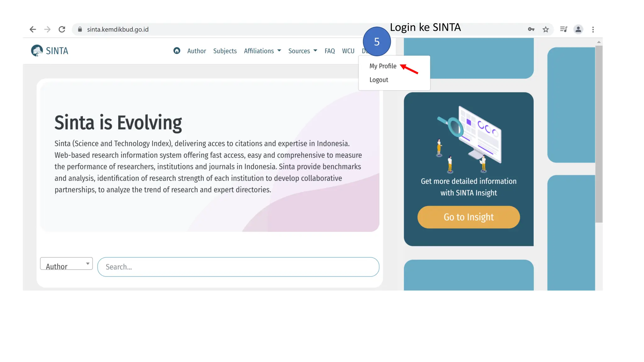Image resolution: width=644 pixels, height=362 pixels.
Task: Click into the Search... input field
Action: (x=238, y=267)
